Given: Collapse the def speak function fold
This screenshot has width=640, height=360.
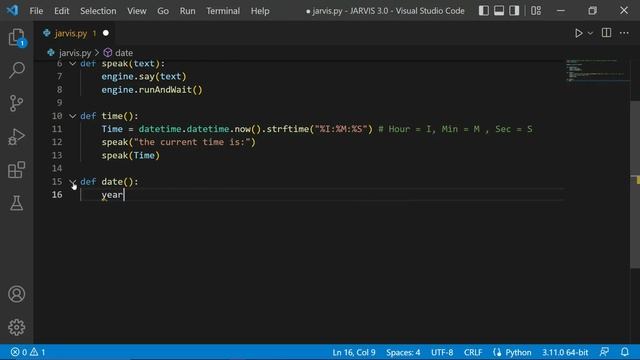Looking at the screenshot, I should pos(72,64).
